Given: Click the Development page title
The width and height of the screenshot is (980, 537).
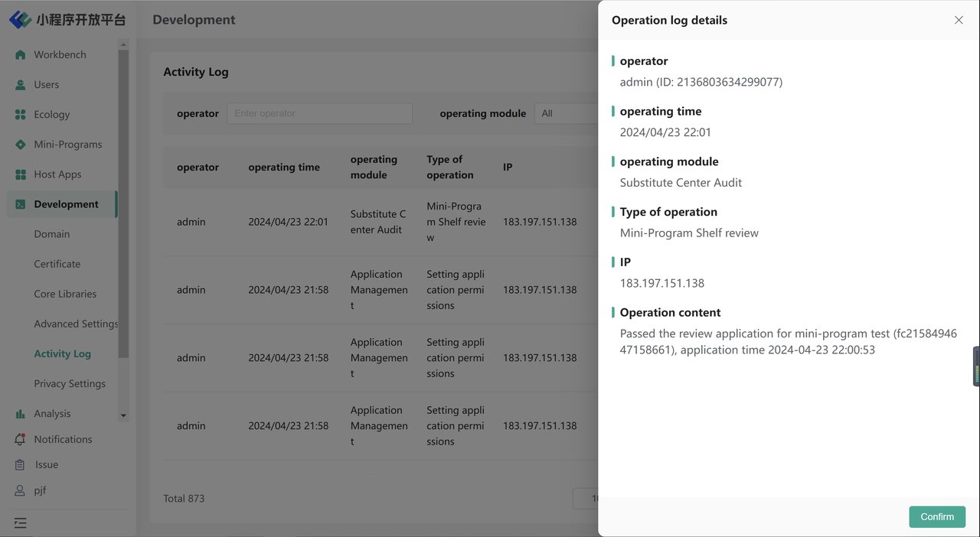Looking at the screenshot, I should pos(194,20).
